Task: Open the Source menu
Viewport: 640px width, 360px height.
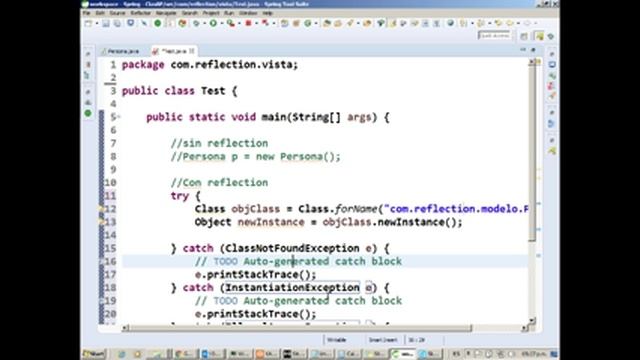Action: pyautogui.click(x=117, y=13)
